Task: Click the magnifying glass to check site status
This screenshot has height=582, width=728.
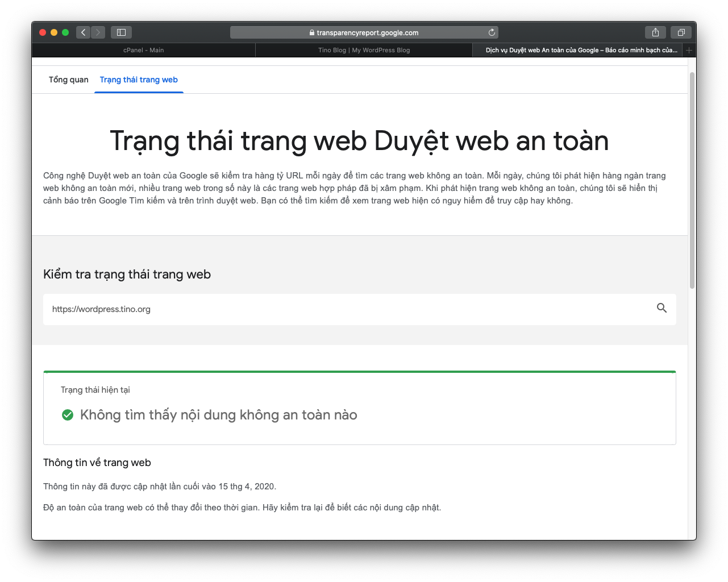Action: click(662, 309)
